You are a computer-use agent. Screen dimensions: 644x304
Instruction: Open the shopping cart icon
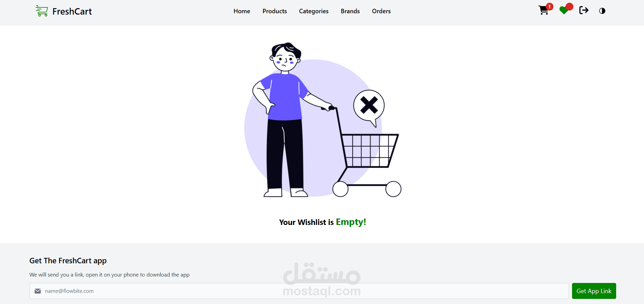point(544,11)
